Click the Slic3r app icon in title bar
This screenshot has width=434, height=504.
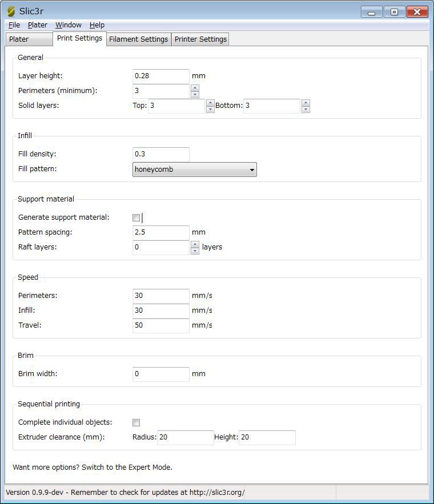click(x=11, y=11)
